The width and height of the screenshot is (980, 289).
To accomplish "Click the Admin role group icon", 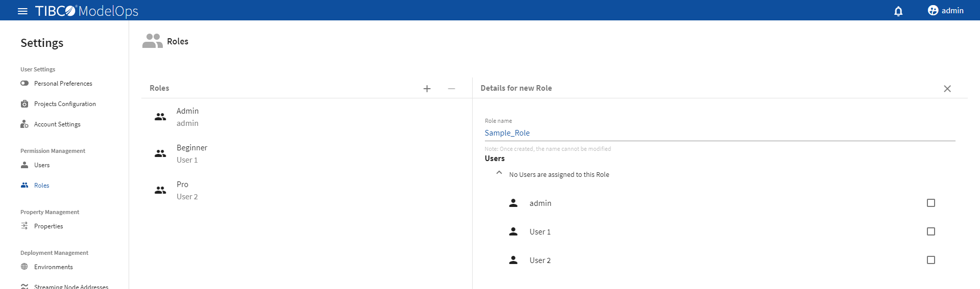I will (x=160, y=117).
